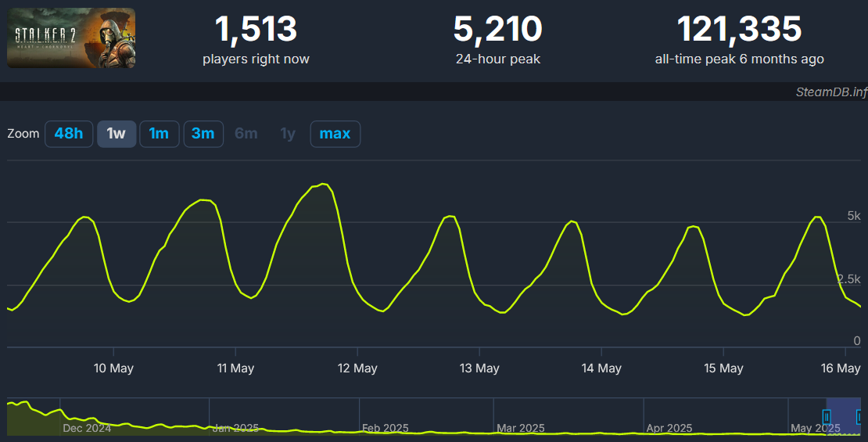Click 'all-time peak 6 months ago' text
Image resolution: width=868 pixels, height=442 pixels.
(x=739, y=59)
